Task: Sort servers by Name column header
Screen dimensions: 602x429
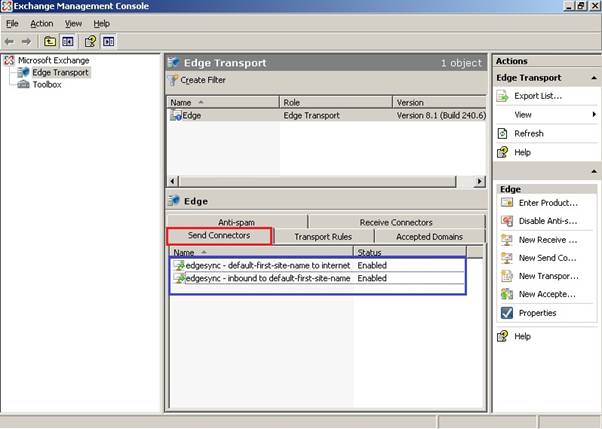Action: [x=223, y=103]
